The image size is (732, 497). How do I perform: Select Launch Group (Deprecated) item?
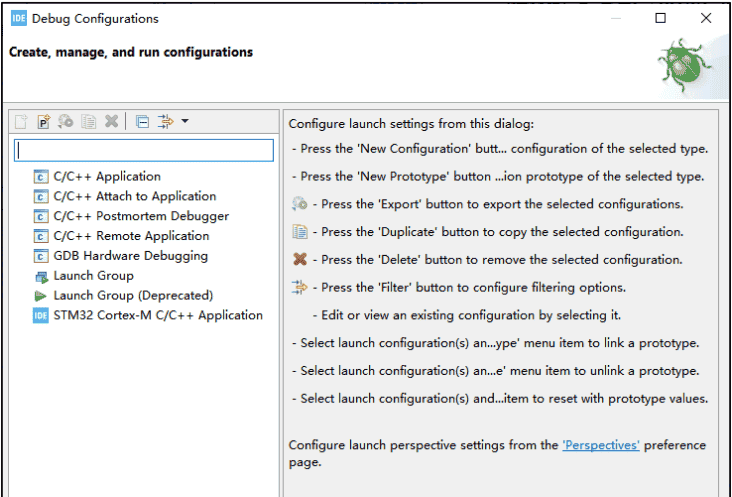click(133, 296)
